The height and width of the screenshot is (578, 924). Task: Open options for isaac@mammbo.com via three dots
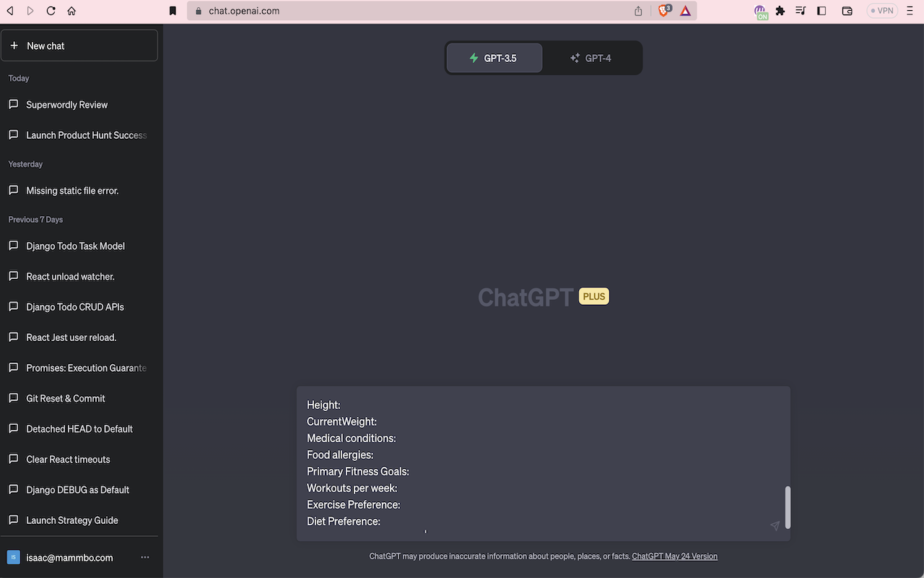[x=144, y=556]
